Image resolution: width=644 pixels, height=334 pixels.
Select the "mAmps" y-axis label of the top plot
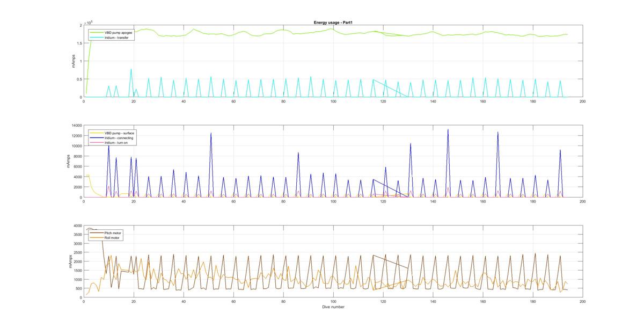tap(74, 61)
